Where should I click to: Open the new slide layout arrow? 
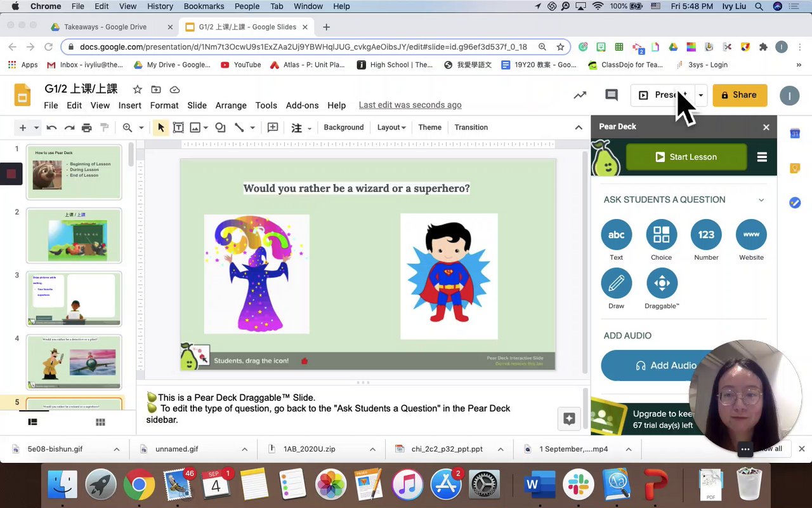pyautogui.click(x=36, y=128)
